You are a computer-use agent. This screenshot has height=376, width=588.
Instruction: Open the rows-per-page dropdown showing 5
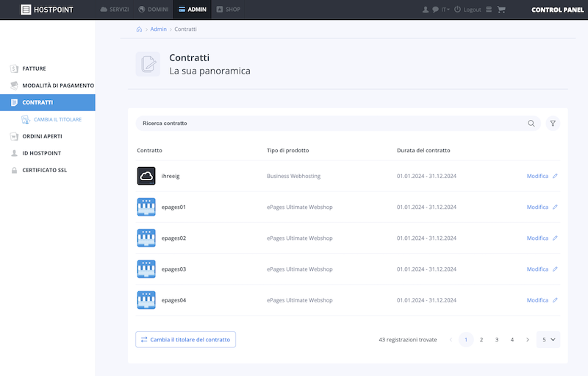(548, 340)
